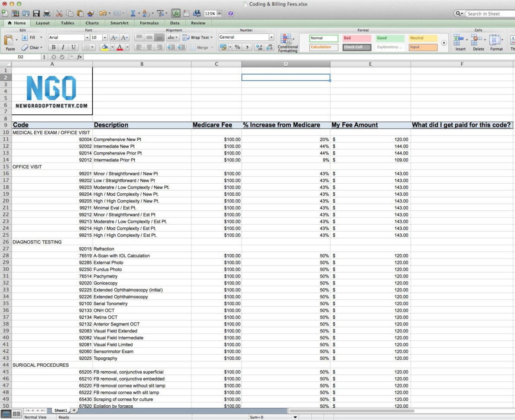Apply the Bad cell style
Screen dimensions: 515x420
[356, 38]
